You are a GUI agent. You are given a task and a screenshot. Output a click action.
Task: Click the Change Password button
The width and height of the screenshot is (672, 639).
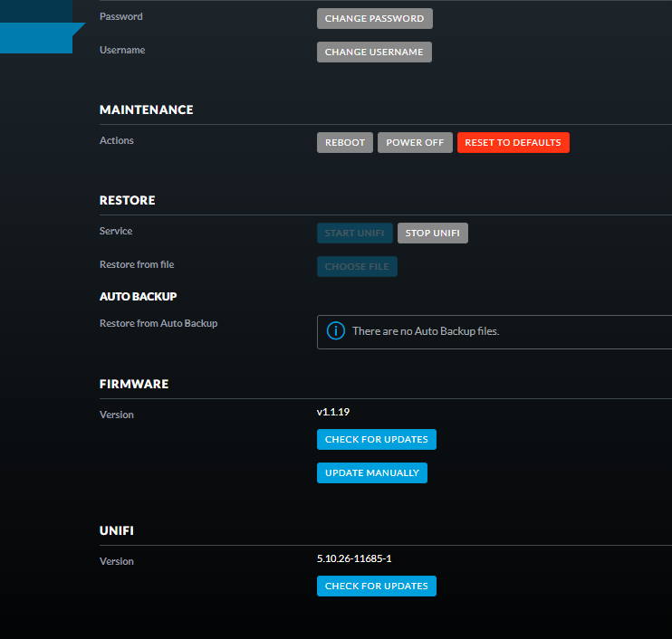pos(375,18)
